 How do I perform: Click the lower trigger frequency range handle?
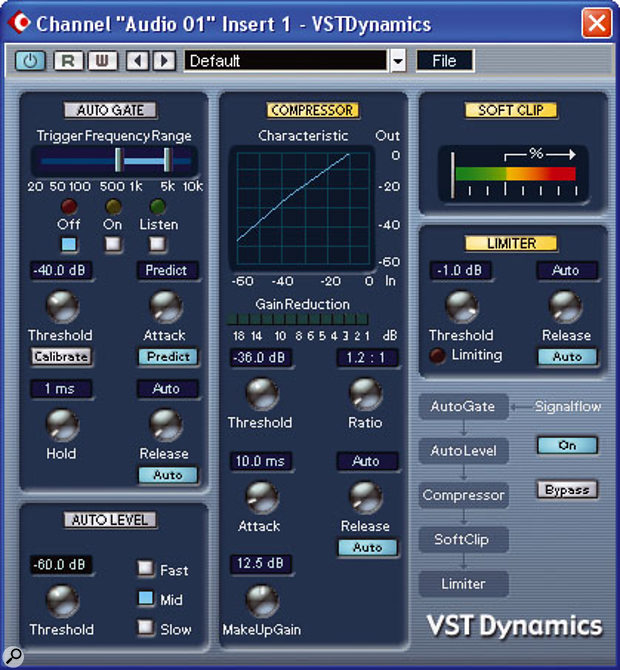(x=119, y=160)
